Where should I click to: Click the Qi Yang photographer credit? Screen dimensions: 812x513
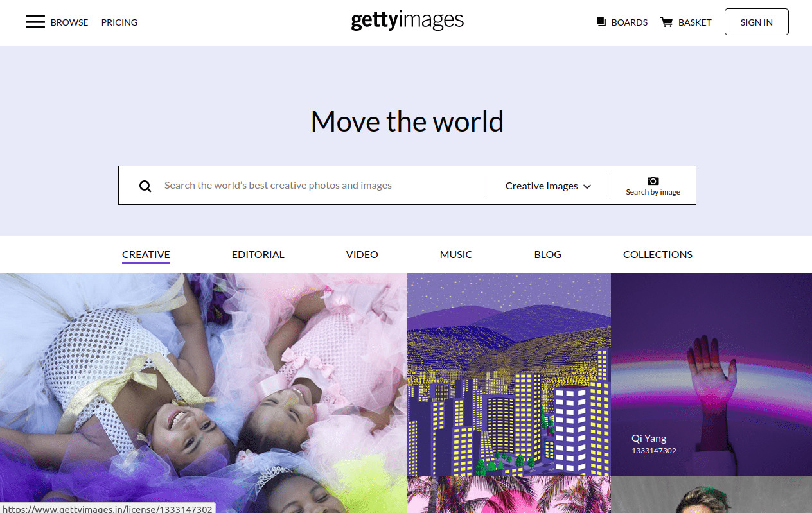point(649,438)
